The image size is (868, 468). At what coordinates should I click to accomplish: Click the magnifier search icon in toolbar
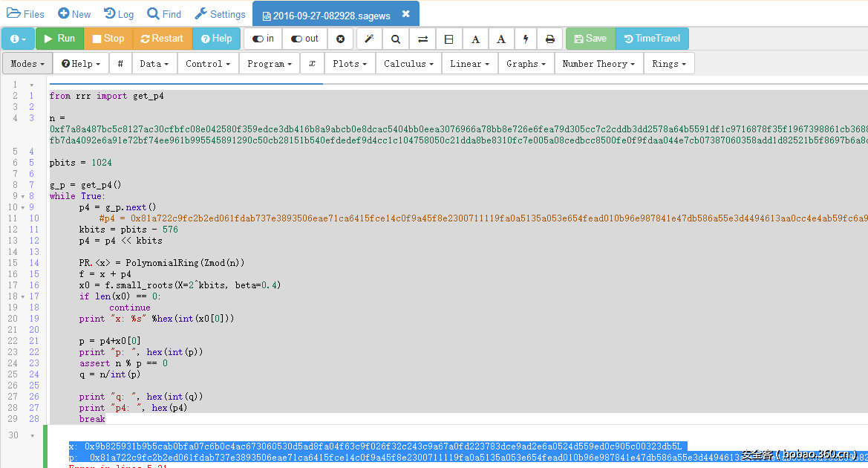coord(396,39)
